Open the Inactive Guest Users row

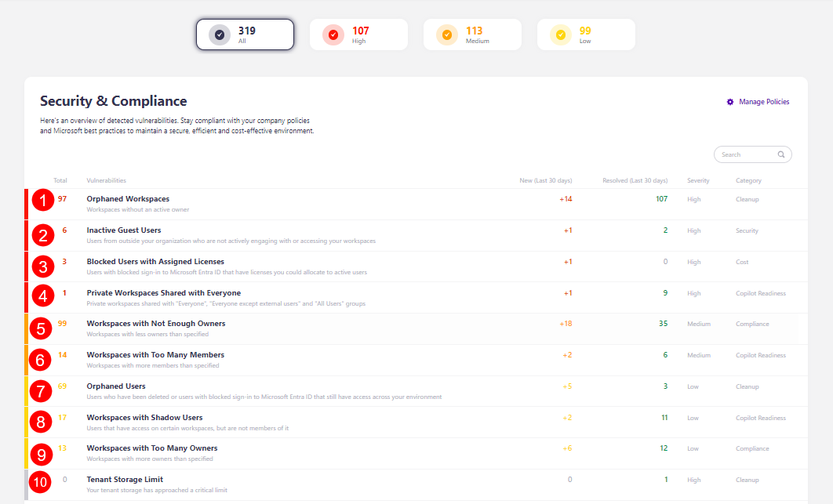pyautogui.click(x=124, y=230)
